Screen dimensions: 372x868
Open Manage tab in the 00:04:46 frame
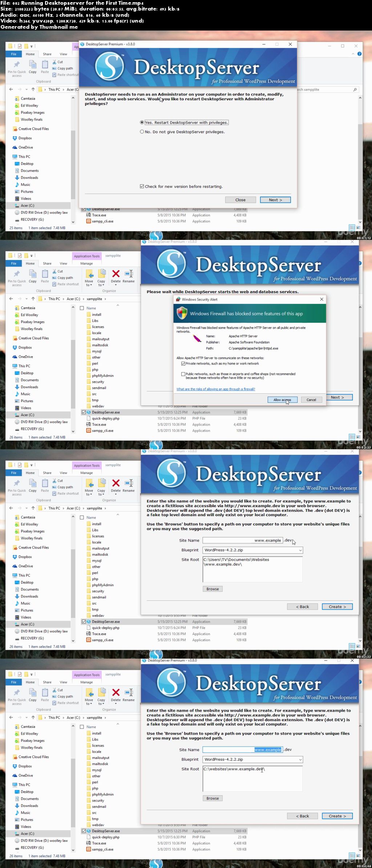pyautogui.click(x=86, y=682)
